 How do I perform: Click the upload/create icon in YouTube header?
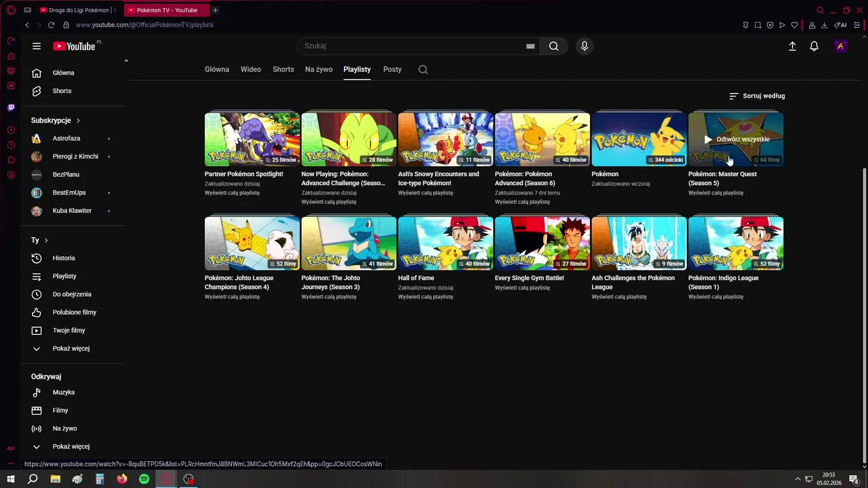pyautogui.click(x=792, y=46)
